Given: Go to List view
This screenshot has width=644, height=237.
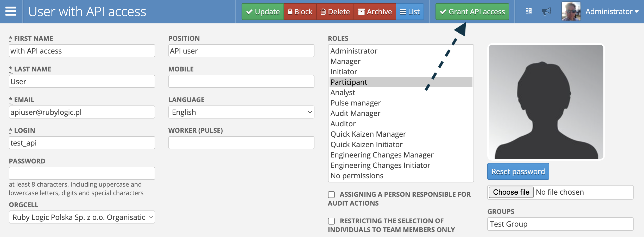Looking at the screenshot, I should click(x=410, y=12).
